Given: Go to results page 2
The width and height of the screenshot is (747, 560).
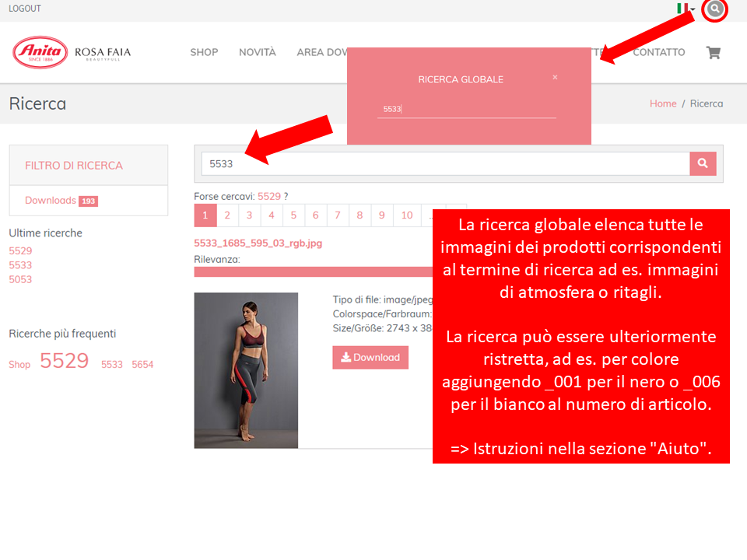Looking at the screenshot, I should click(x=227, y=215).
